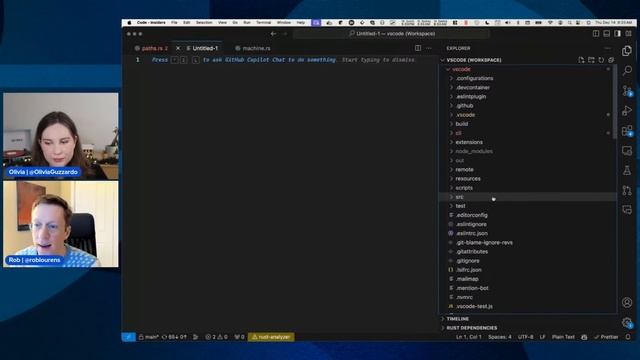Expand the src folder
This screenshot has height=360, width=640.
(x=529, y=197)
